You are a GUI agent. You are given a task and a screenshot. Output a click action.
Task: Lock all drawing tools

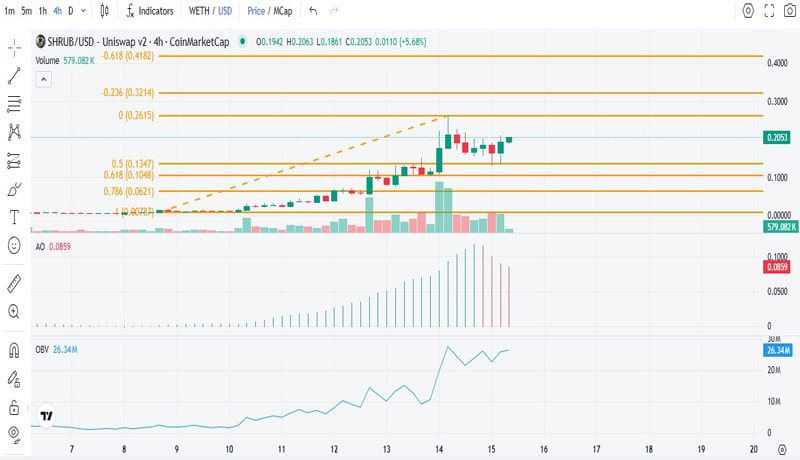14,407
